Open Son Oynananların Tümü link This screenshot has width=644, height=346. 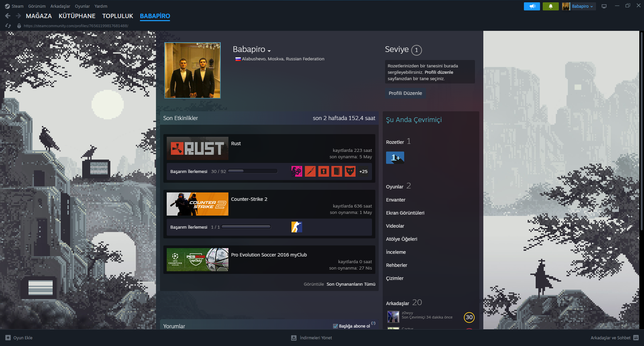click(351, 284)
